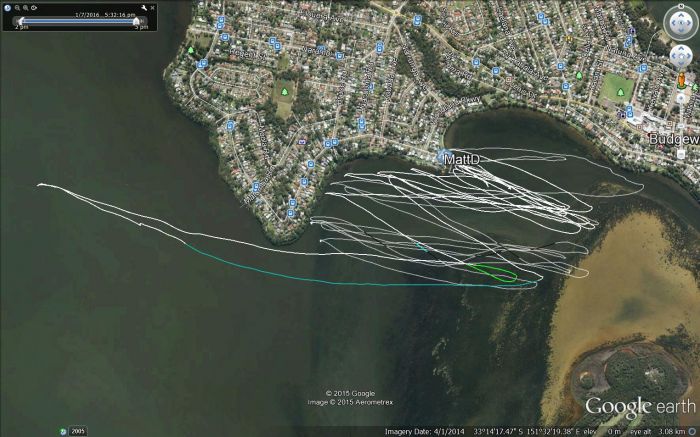The width and height of the screenshot is (700, 437).
Task: Select the orange Street View pegman
Action: click(x=681, y=81)
